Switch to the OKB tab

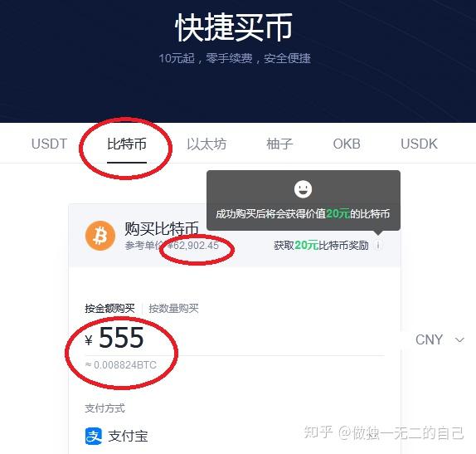[x=347, y=144]
